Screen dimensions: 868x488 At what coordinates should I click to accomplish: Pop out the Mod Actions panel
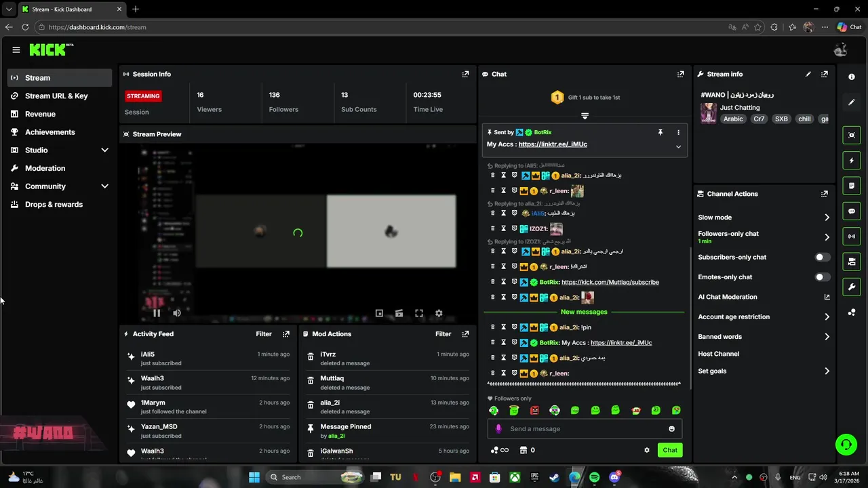(x=465, y=333)
